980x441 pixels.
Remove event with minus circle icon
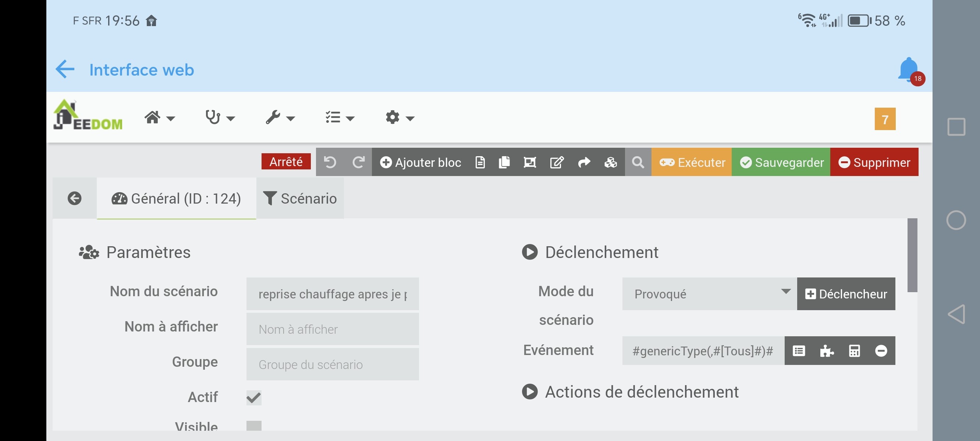tap(881, 351)
